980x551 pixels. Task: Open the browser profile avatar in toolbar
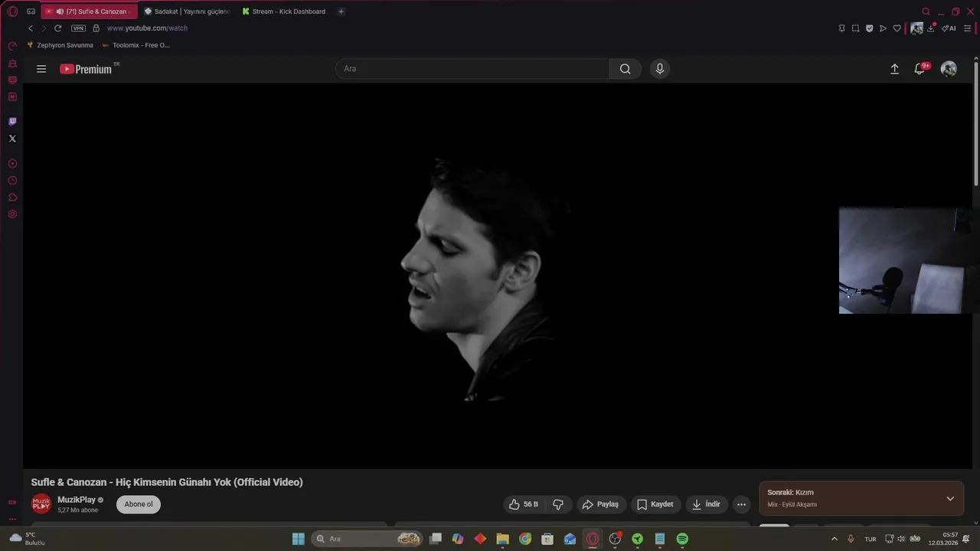[916, 28]
